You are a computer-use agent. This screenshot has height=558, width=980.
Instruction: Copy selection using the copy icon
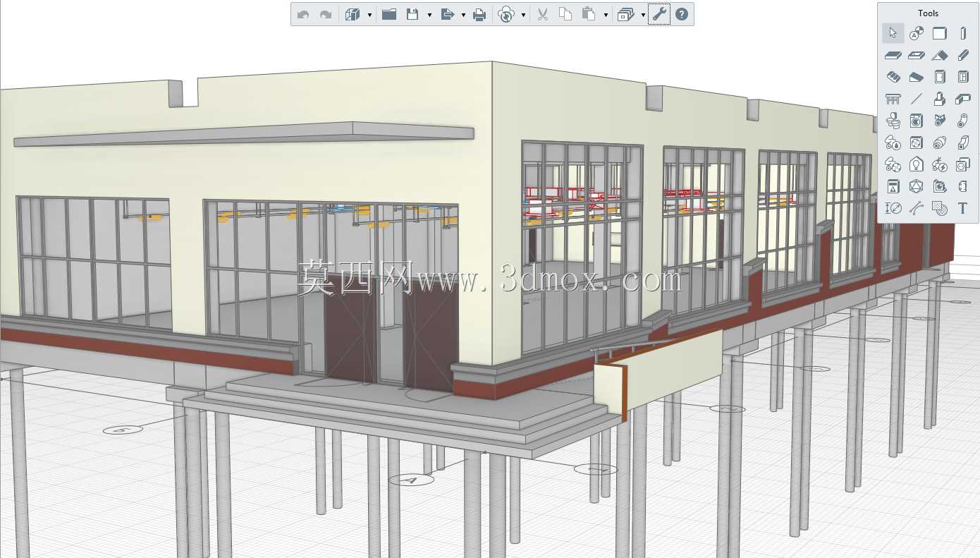565,14
